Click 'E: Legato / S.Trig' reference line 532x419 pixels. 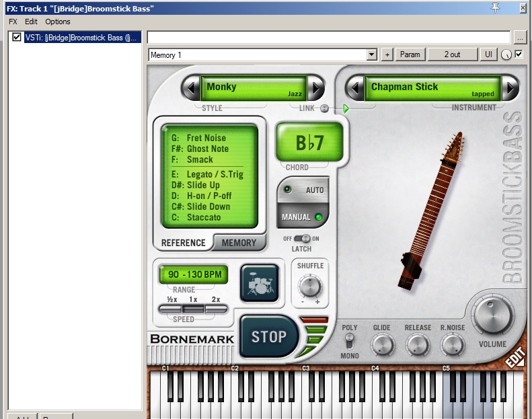coord(207,174)
